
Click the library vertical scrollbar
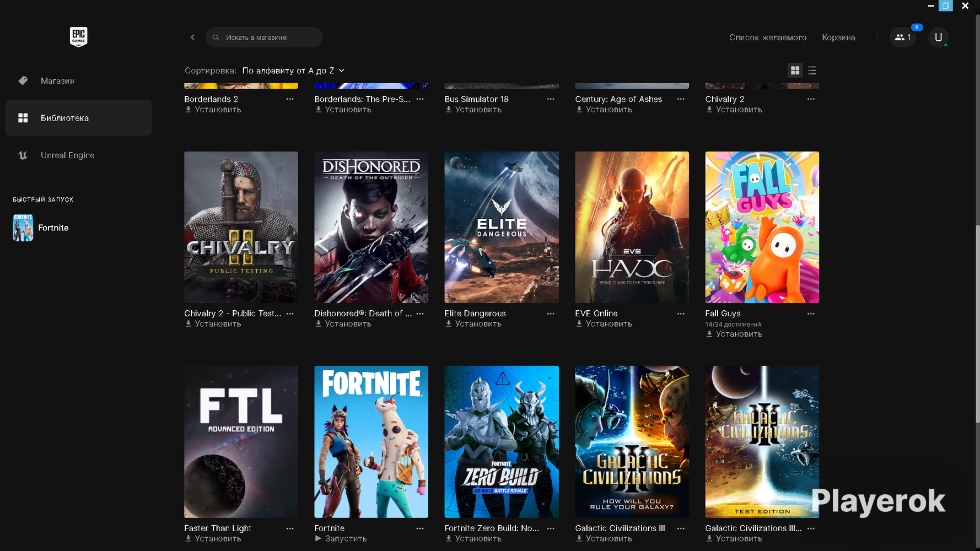click(977, 324)
